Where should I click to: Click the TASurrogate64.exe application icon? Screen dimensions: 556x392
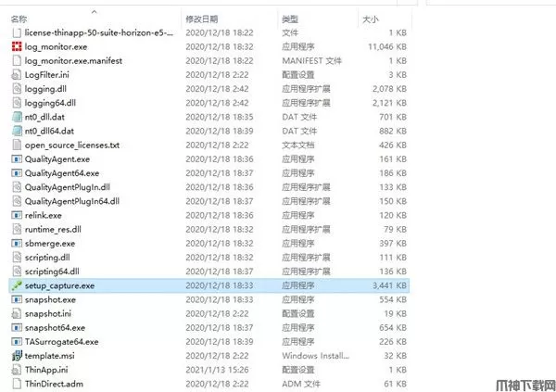(x=17, y=342)
